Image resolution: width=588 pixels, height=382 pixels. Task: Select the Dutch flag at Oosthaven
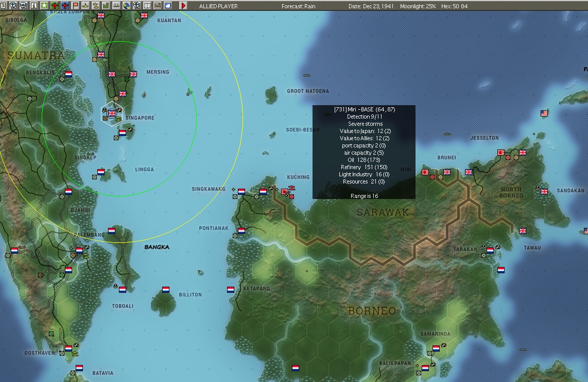(68, 348)
